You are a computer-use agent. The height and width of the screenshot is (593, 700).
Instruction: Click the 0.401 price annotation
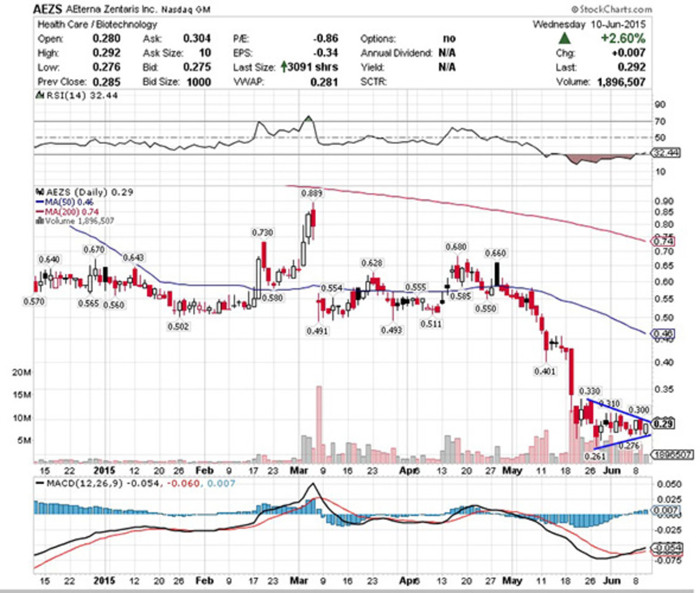click(x=545, y=371)
